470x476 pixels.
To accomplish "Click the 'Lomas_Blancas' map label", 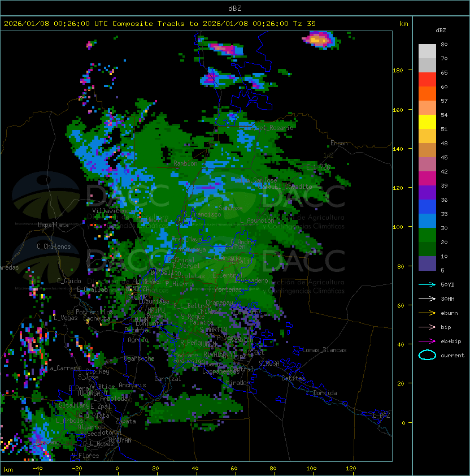I will point(324,350).
